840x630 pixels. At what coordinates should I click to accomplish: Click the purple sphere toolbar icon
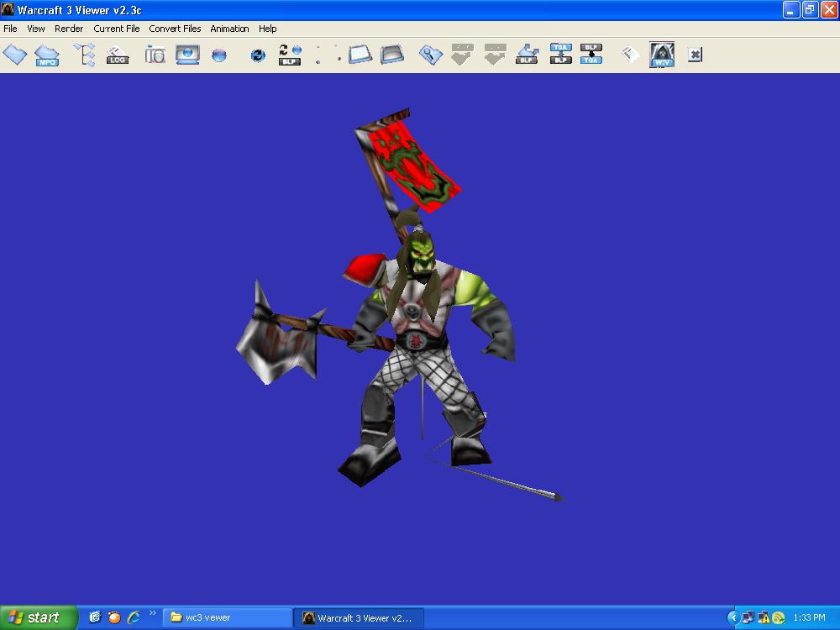[x=219, y=55]
